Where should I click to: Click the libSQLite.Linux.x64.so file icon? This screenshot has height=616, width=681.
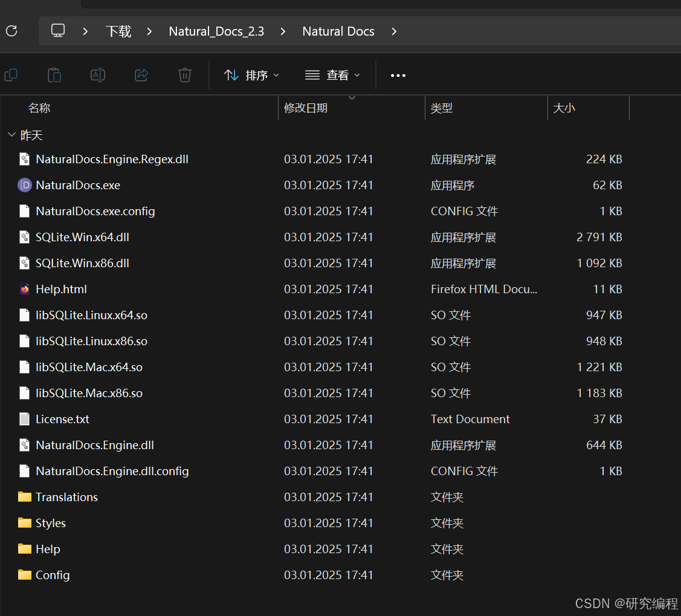point(25,315)
